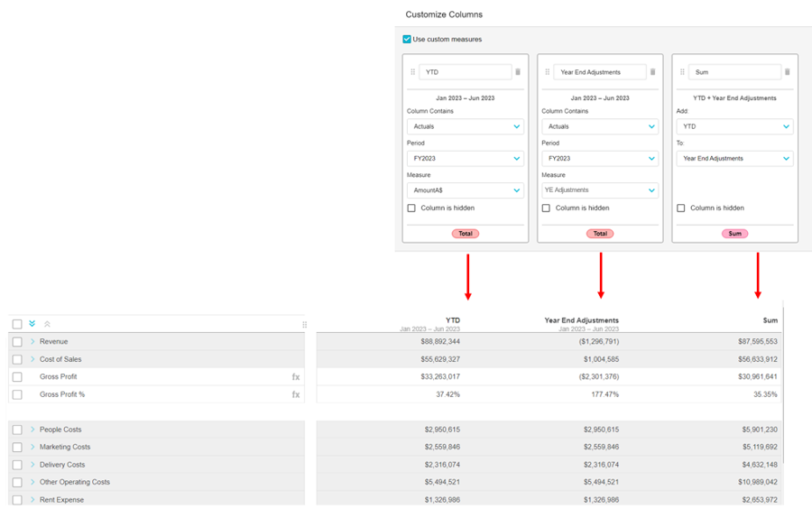Click trash icon on the Sum card

tap(787, 72)
